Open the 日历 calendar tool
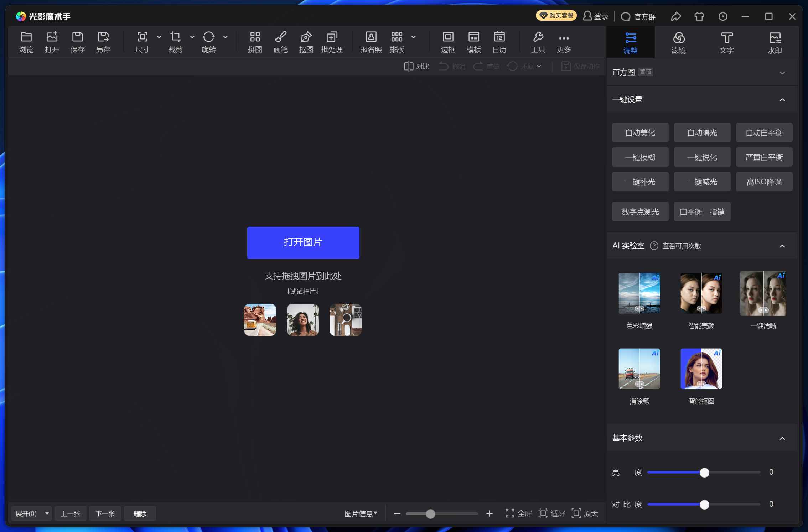 coord(499,42)
